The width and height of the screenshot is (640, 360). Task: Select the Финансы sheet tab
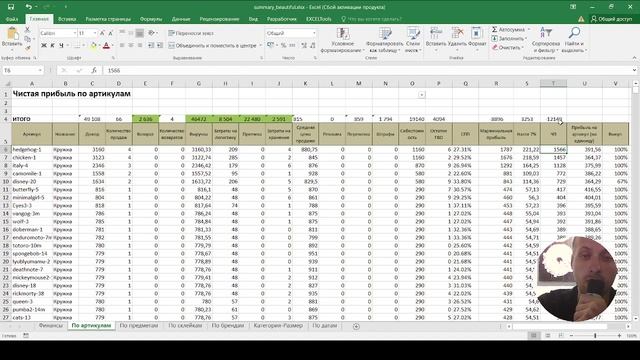tap(51, 326)
